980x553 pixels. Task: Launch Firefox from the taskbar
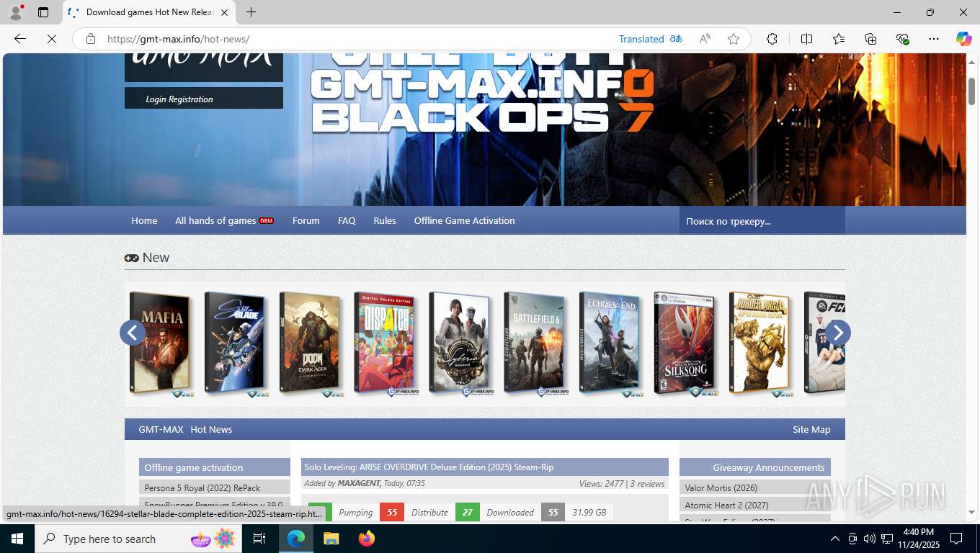click(366, 539)
